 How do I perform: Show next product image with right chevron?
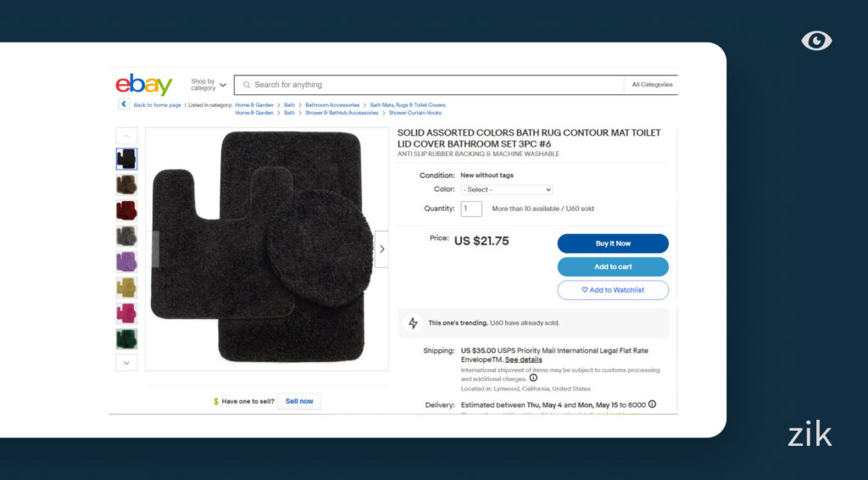381,249
